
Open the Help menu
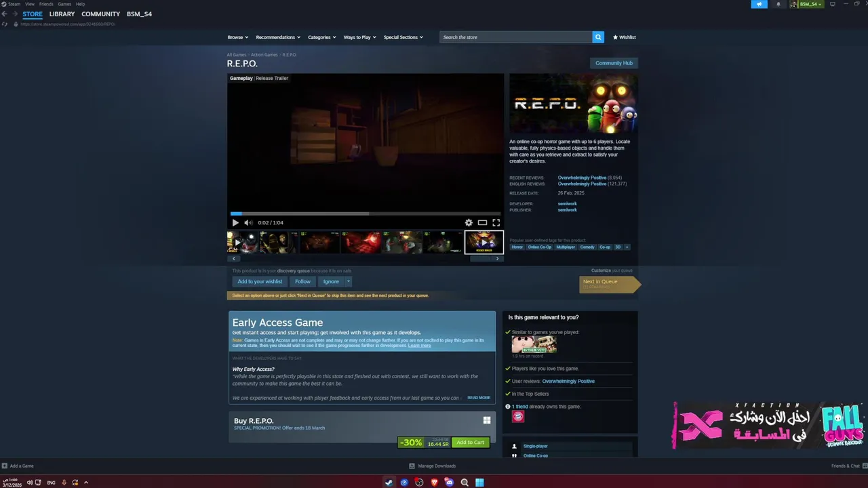coord(80,4)
